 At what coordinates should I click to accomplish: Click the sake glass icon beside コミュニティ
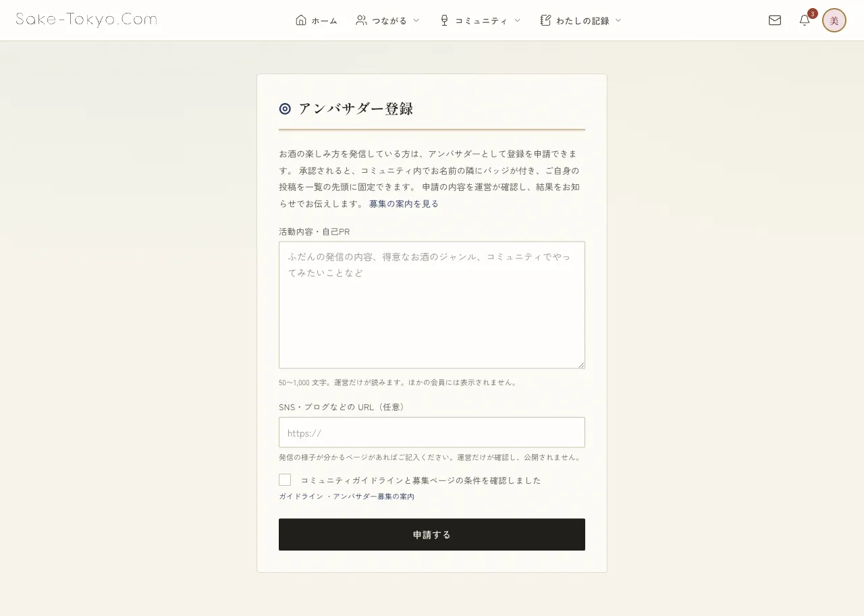coord(444,20)
